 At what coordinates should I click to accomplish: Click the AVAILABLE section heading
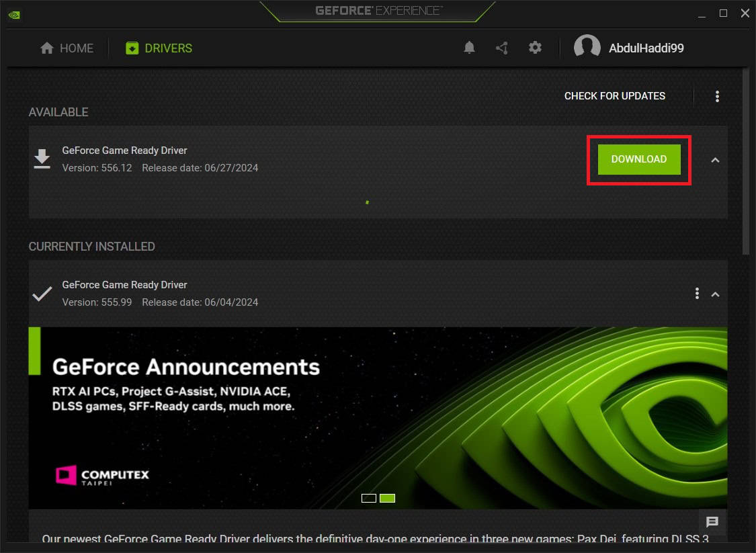point(58,112)
